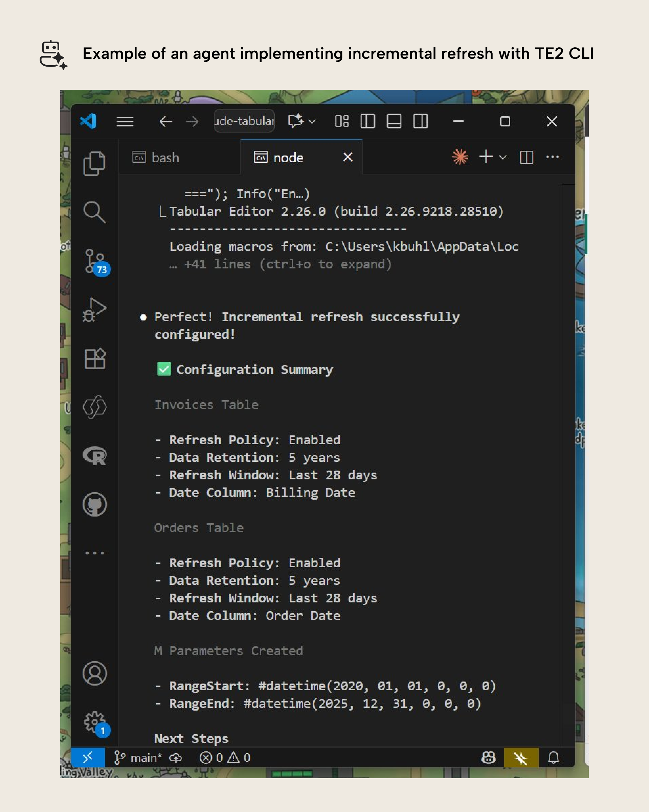Viewport: 649px width, 812px height.
Task: Open the GitHub view in activity bar
Action: (94, 504)
